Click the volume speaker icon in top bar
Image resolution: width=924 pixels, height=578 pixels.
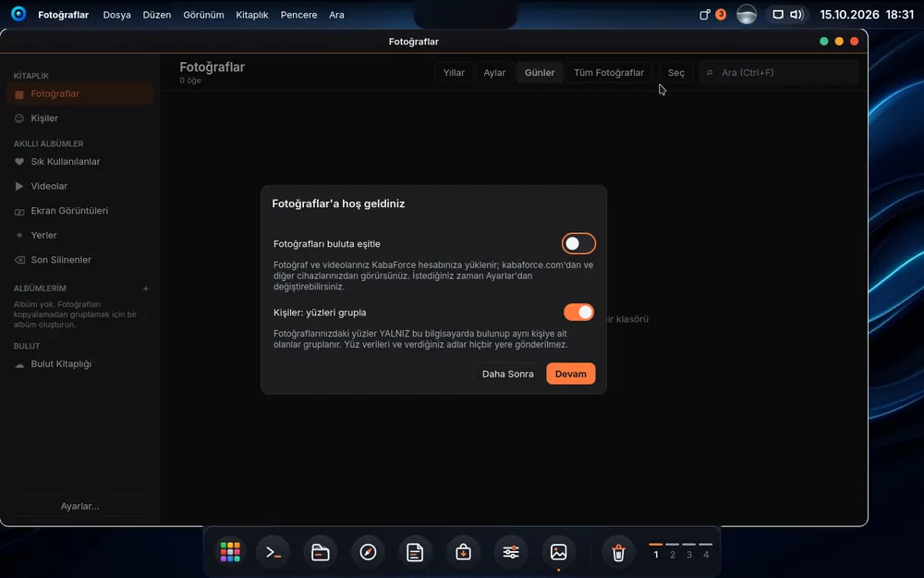click(796, 15)
